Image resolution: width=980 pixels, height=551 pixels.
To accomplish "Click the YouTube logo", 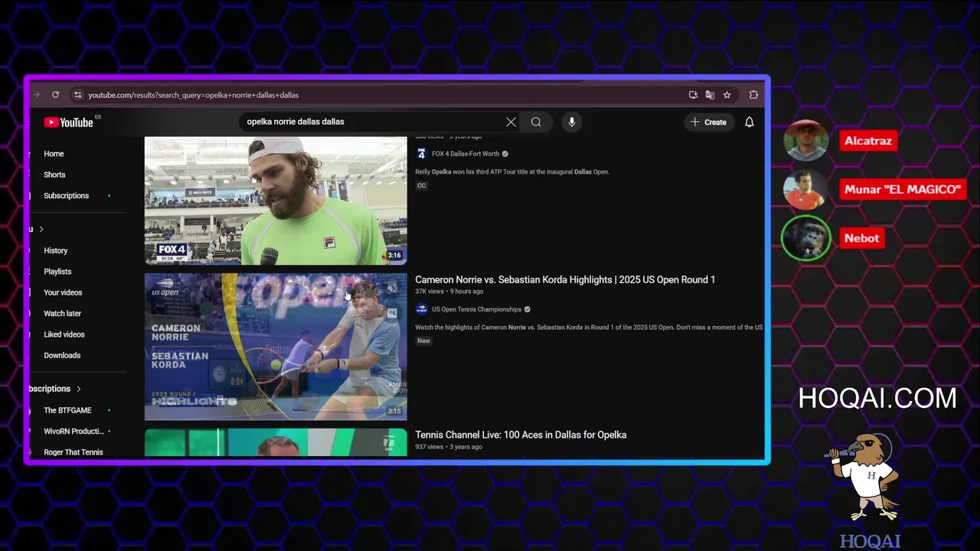I will pos(69,122).
